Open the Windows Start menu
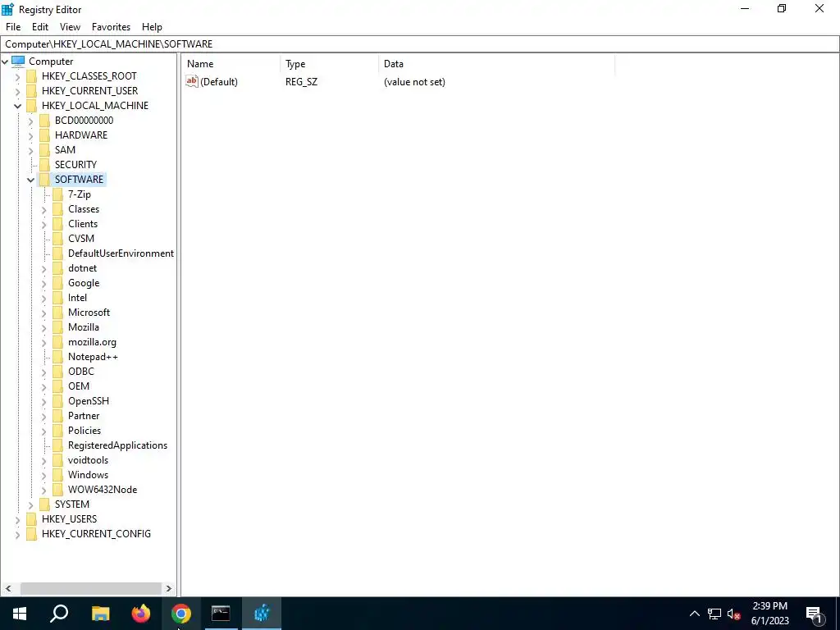This screenshot has width=840, height=630. tap(20, 614)
